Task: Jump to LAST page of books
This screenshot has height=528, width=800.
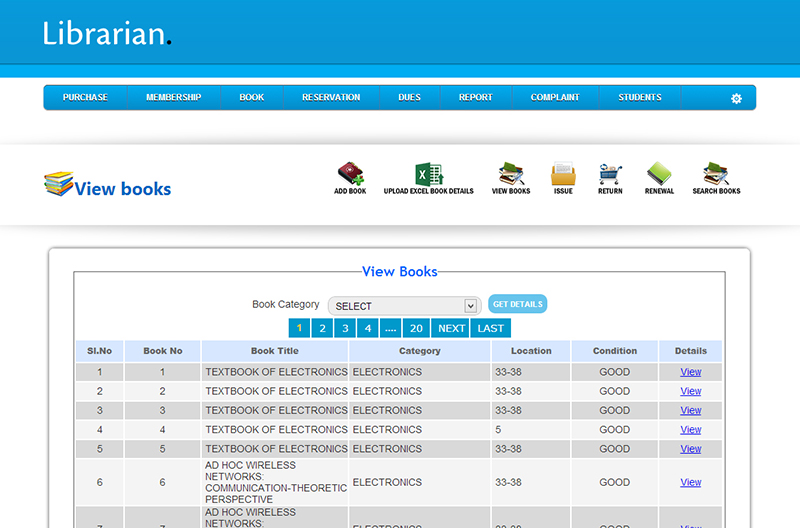Action: tap(491, 328)
